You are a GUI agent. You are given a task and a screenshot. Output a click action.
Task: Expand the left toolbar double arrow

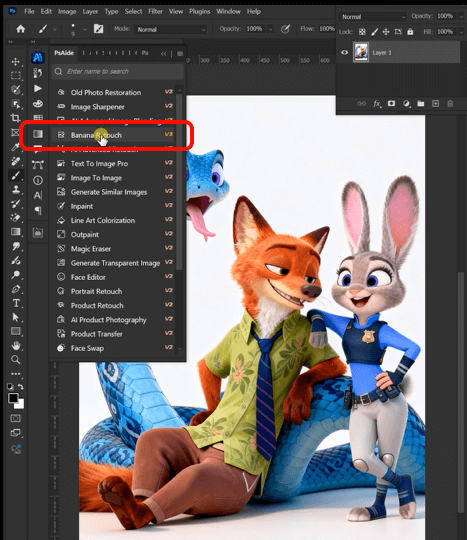(x=11, y=42)
